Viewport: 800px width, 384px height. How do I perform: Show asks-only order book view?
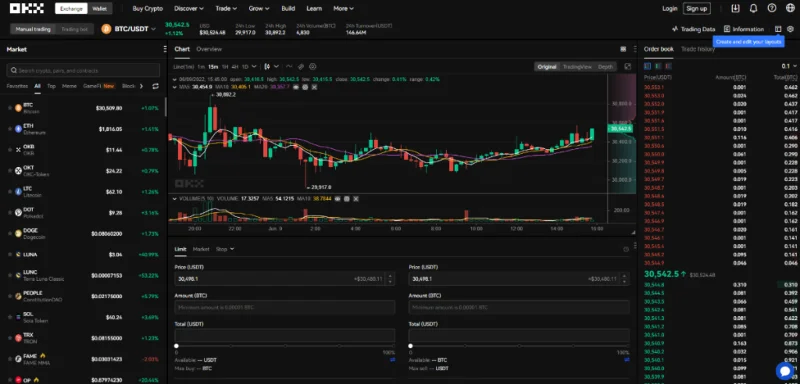click(x=669, y=66)
